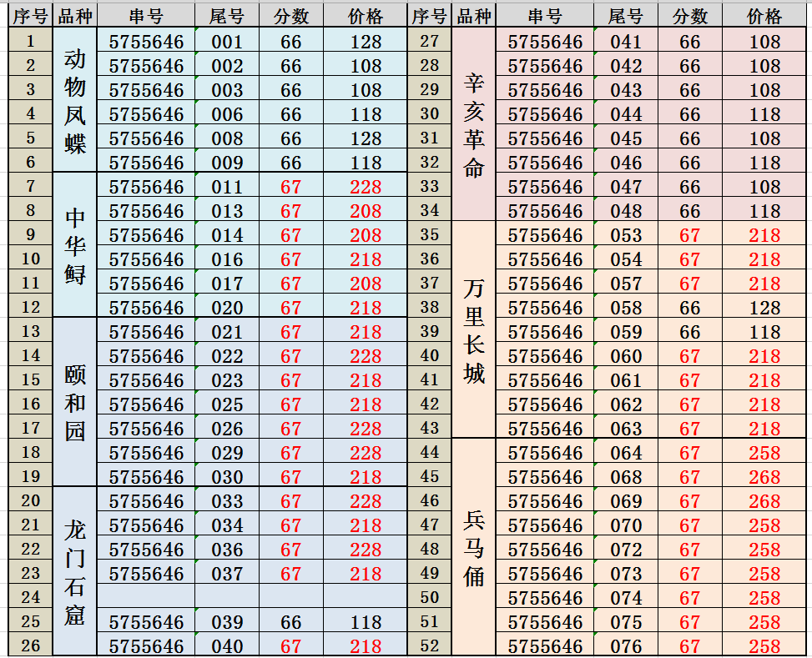The image size is (812, 658).
Task: Click row number 24 in the sequence column
Action: coord(31,597)
